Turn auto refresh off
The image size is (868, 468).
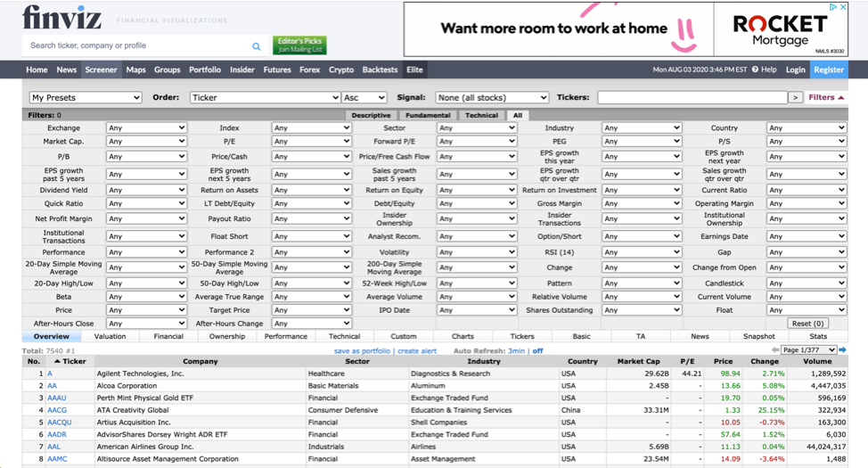click(x=537, y=350)
